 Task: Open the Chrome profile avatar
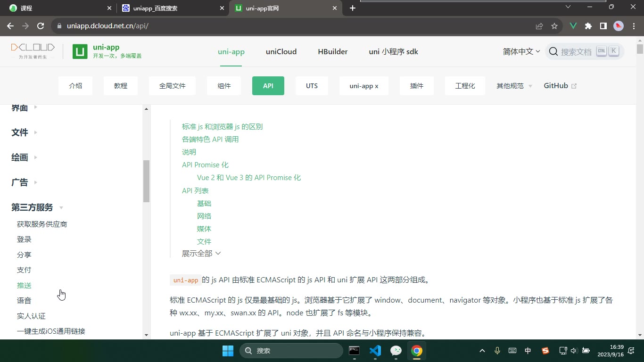pyautogui.click(x=619, y=26)
